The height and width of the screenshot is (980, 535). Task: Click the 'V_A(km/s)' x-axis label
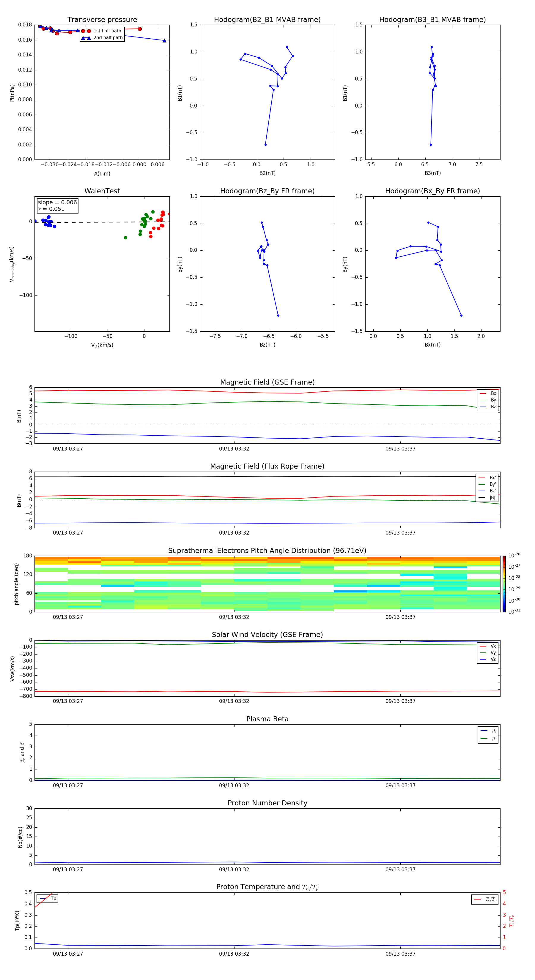tap(102, 345)
